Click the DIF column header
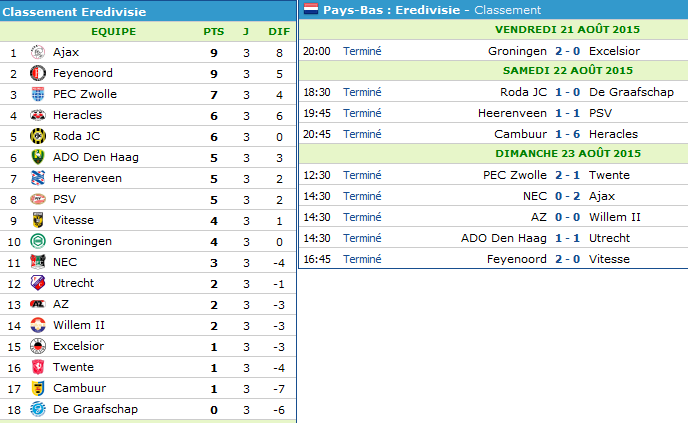 pyautogui.click(x=279, y=31)
